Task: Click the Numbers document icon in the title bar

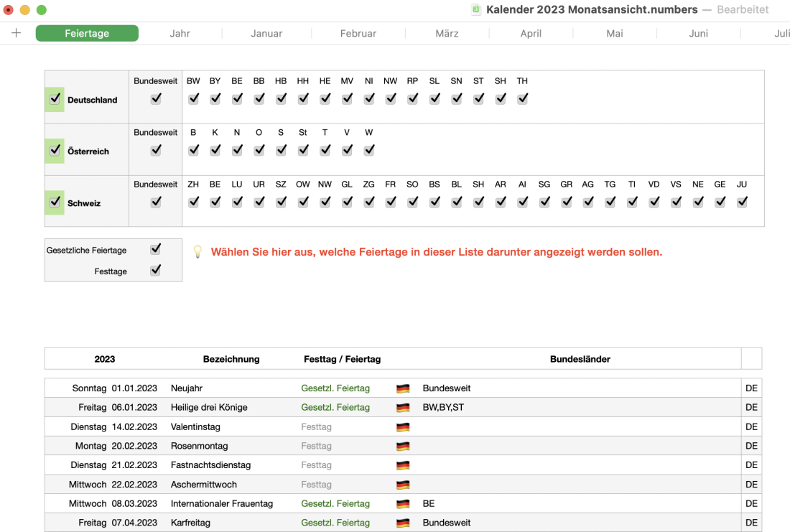Action: [476, 9]
